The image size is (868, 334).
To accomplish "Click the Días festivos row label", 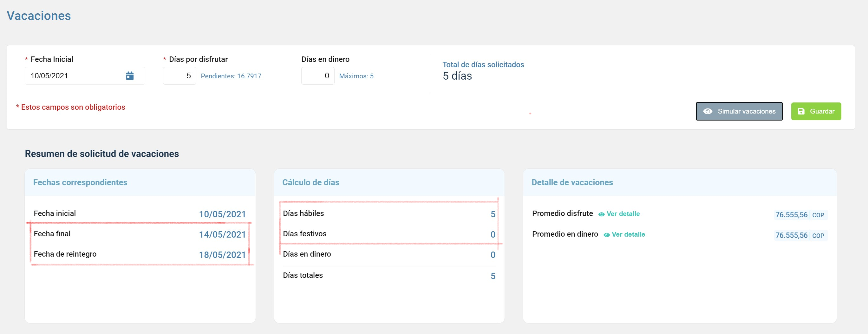I will 304,233.
